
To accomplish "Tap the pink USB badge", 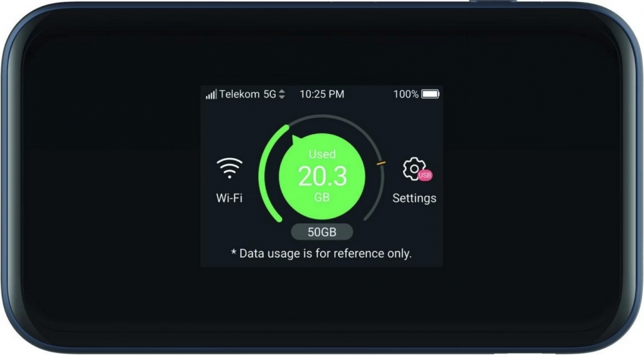I will click(425, 175).
